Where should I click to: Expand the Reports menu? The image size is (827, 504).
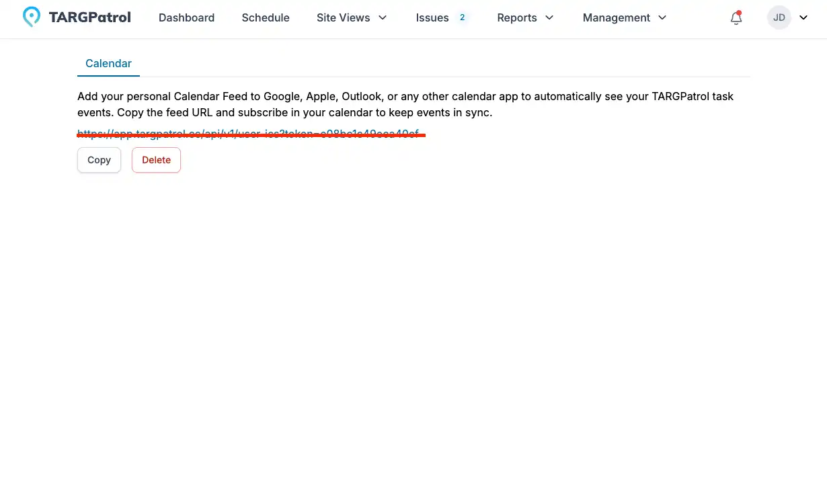[x=526, y=17]
